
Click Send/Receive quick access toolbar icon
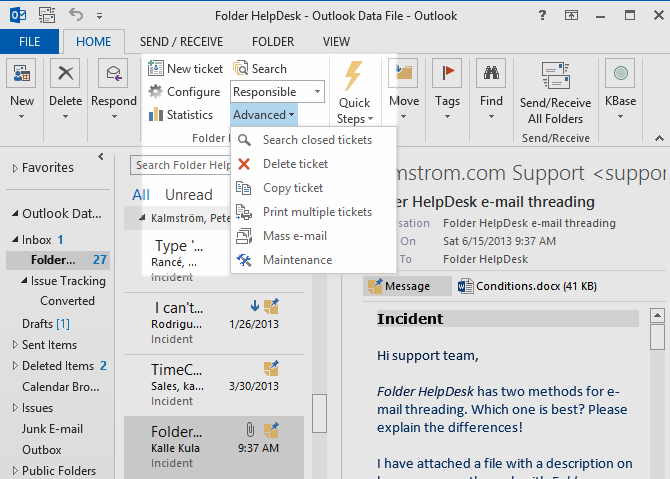pyautogui.click(x=47, y=15)
